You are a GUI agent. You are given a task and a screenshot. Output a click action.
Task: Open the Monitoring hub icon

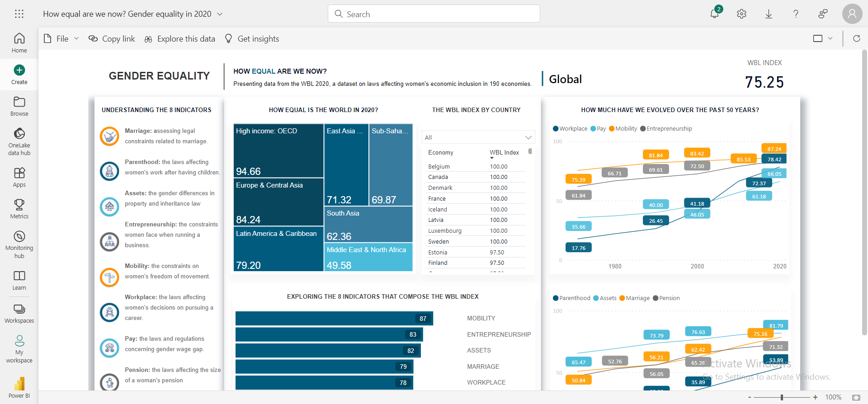[x=19, y=244]
